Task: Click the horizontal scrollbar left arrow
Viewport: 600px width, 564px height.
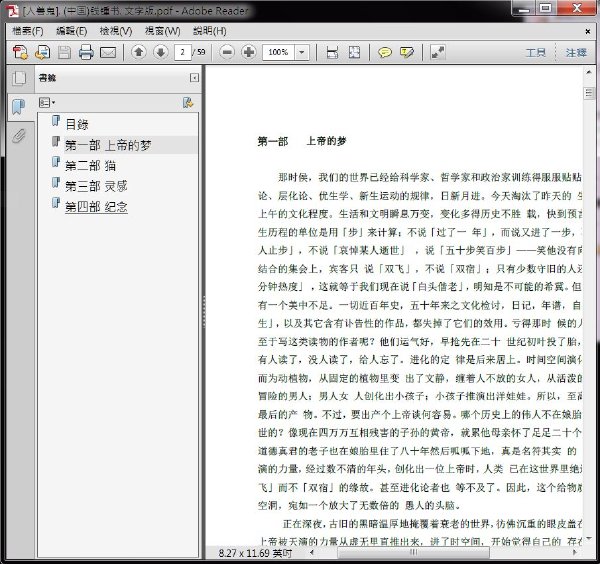Action: [312, 552]
